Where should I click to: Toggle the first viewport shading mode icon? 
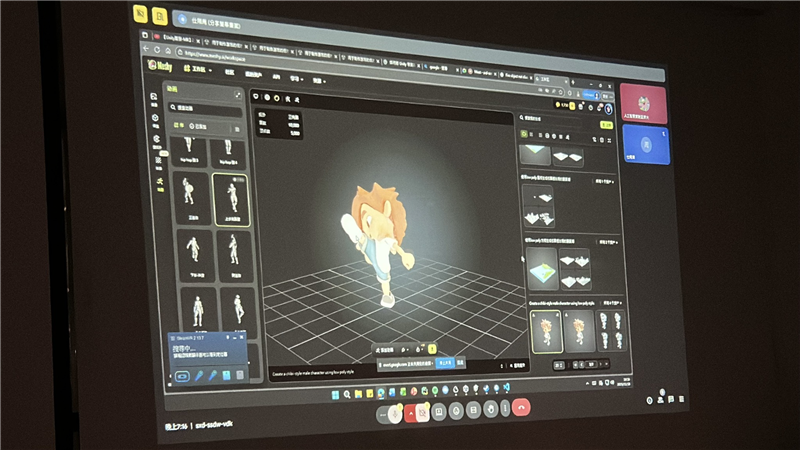click(x=255, y=97)
